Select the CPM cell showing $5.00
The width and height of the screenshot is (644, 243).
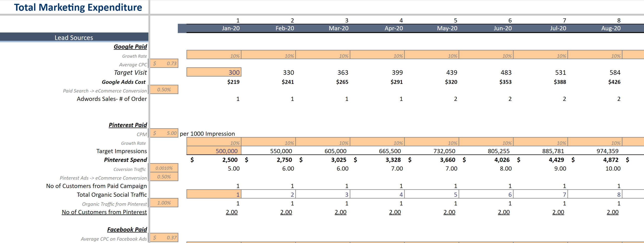(x=165, y=133)
